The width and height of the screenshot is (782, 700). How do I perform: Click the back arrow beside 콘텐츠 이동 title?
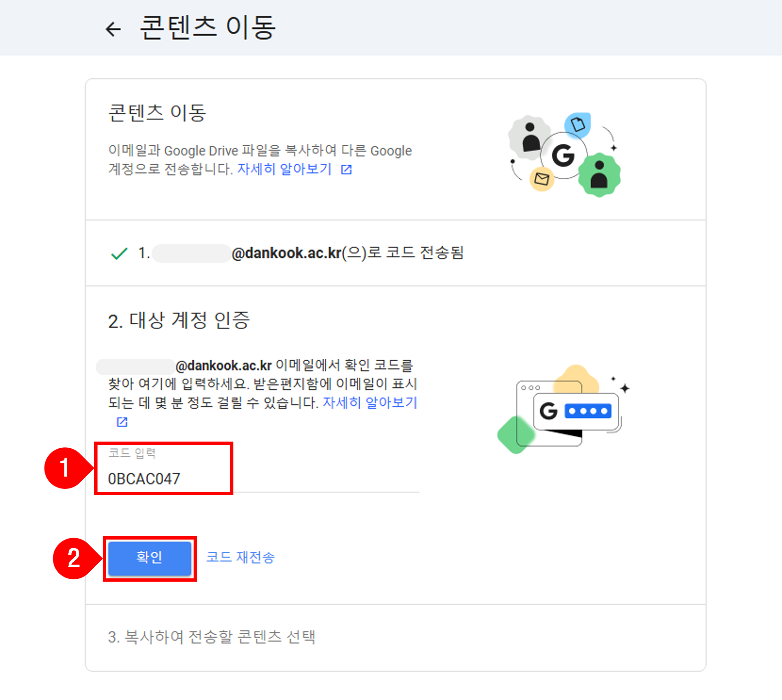113,29
